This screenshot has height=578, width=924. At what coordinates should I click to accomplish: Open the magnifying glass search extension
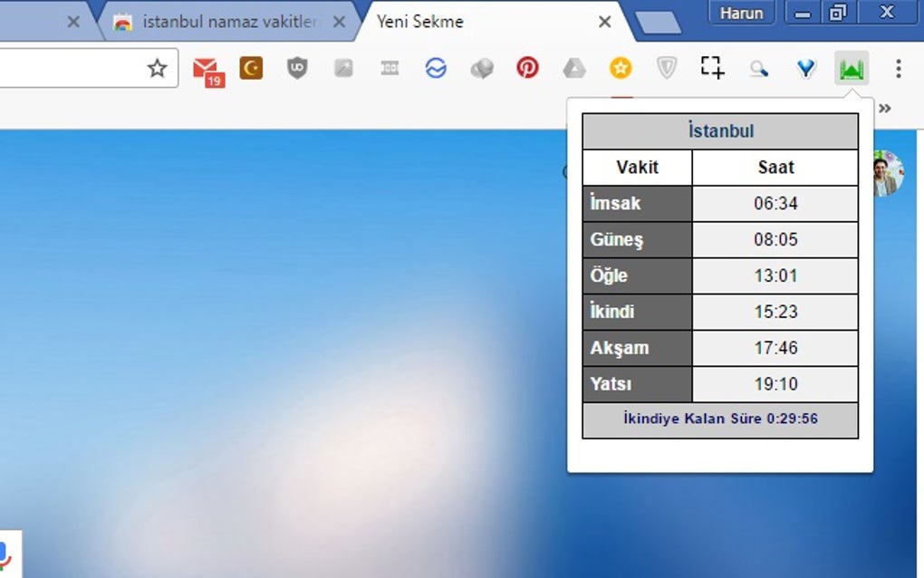point(759,67)
